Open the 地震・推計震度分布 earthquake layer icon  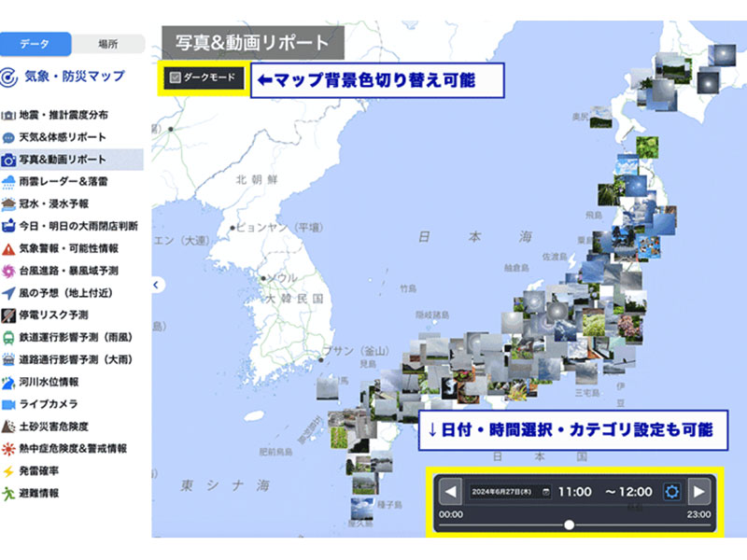pyautogui.click(x=8, y=116)
